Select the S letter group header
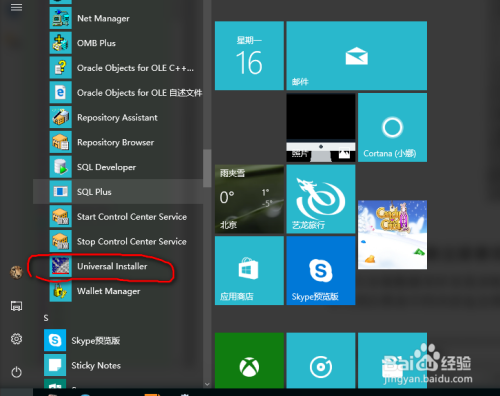The image size is (500, 396). pyautogui.click(x=46, y=318)
